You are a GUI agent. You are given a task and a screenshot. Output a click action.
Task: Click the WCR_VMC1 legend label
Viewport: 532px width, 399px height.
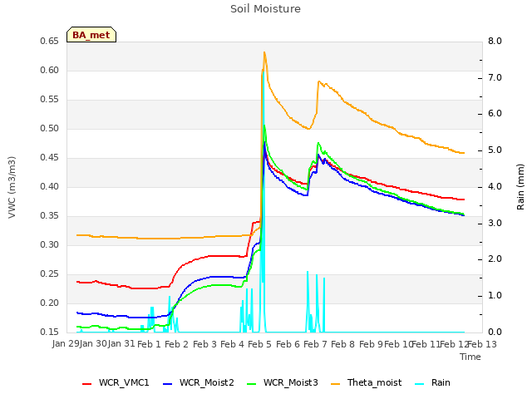tap(124, 382)
